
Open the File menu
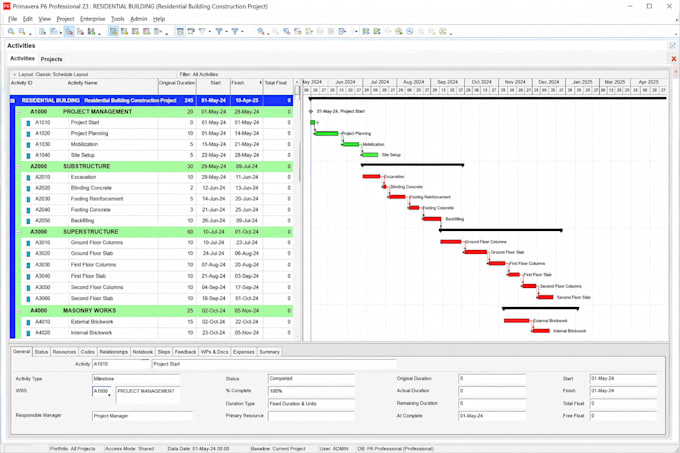click(x=13, y=19)
